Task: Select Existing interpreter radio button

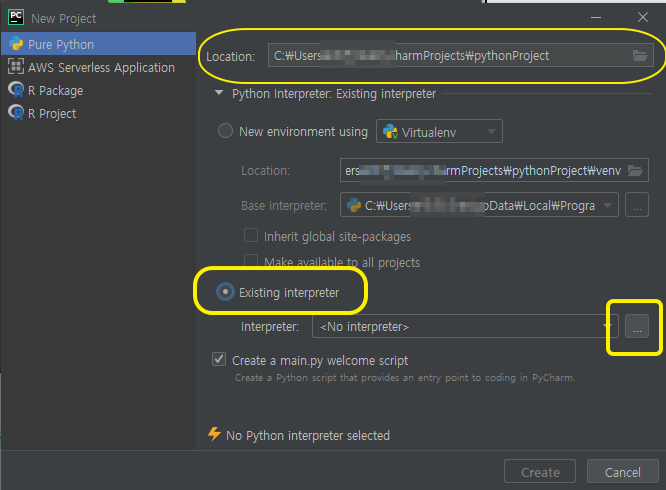Action: (x=225, y=292)
